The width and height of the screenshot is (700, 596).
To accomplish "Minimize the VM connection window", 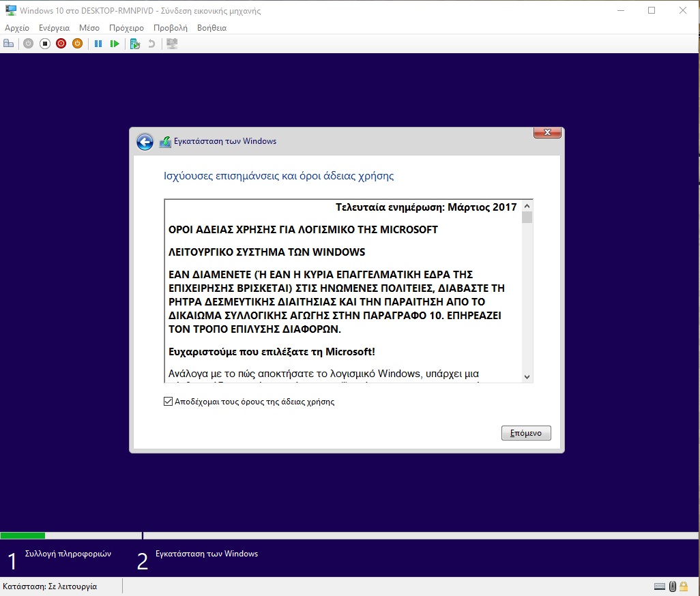I will tap(621, 10).
